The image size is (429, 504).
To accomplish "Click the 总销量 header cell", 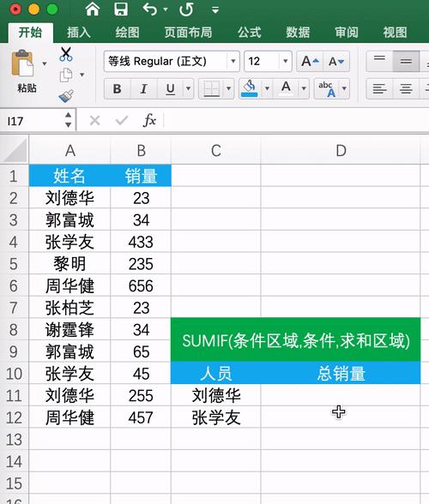I will 341,374.
